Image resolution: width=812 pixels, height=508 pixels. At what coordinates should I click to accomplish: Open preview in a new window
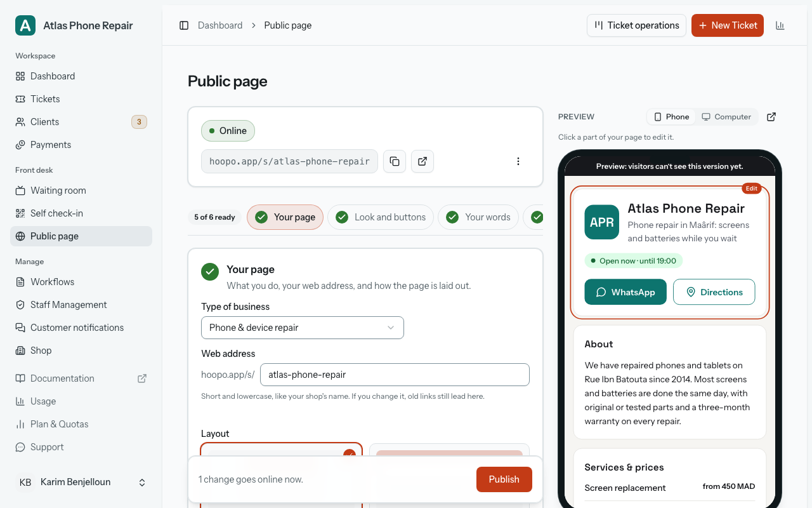(x=771, y=117)
